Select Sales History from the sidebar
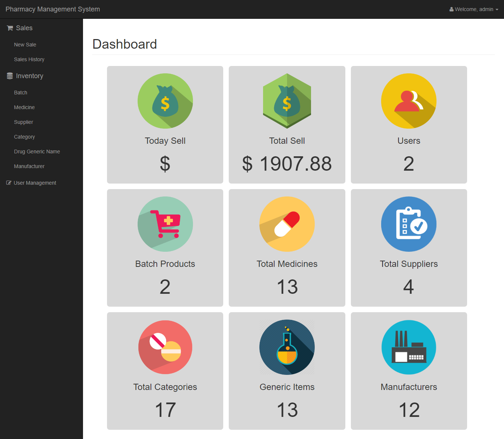 [29, 59]
